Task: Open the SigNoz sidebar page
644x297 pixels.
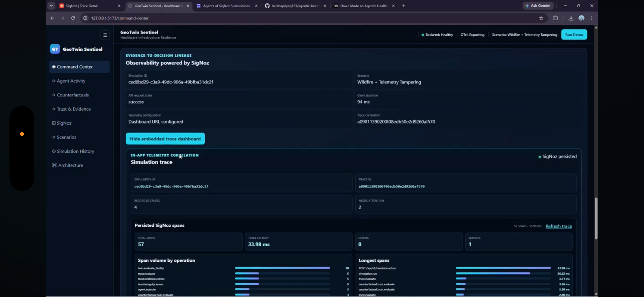Action: click(x=79, y=123)
